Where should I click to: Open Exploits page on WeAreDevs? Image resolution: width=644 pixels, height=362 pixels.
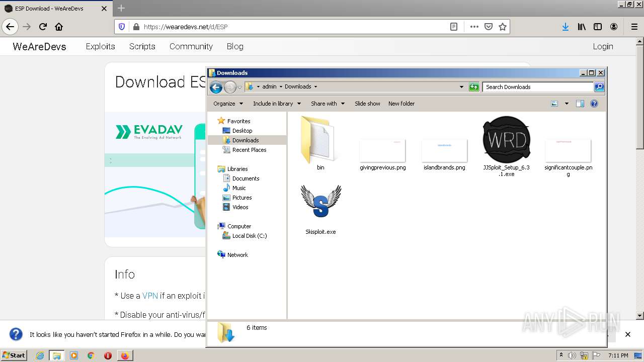pos(100,46)
